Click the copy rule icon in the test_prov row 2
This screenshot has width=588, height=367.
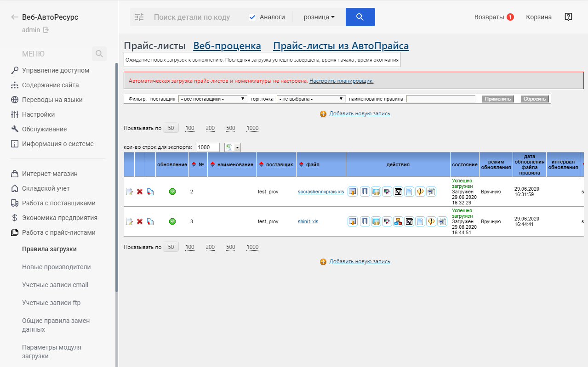[x=150, y=192]
